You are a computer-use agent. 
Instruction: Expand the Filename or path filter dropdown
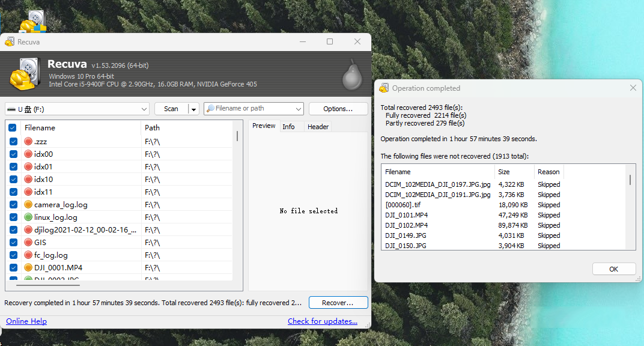tap(299, 109)
